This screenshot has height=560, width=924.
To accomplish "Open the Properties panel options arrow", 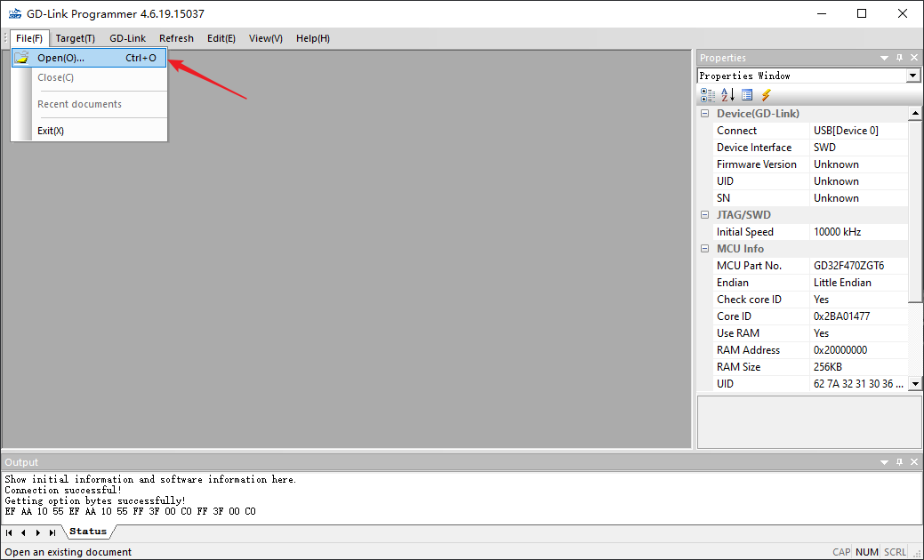I will tap(884, 58).
